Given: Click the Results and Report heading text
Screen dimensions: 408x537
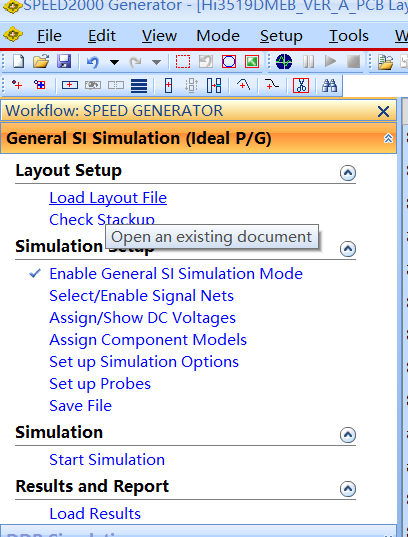Looking at the screenshot, I should tap(92, 486).
